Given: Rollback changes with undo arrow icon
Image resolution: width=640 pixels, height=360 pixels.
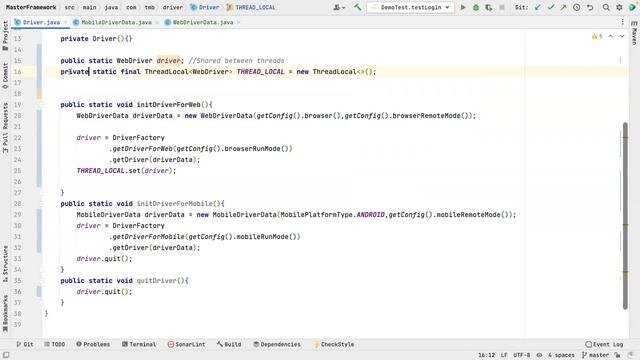Looking at the screenshot, I should (x=590, y=7).
